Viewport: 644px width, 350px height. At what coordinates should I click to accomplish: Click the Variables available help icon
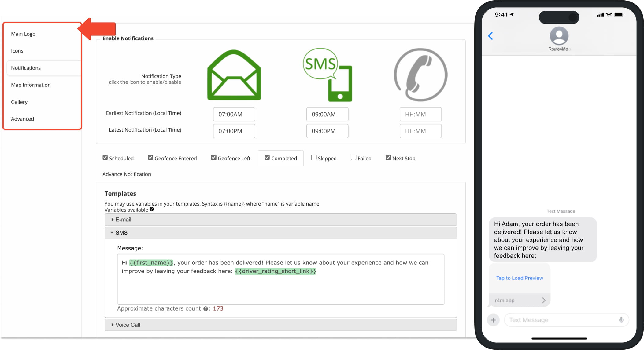pos(152,210)
